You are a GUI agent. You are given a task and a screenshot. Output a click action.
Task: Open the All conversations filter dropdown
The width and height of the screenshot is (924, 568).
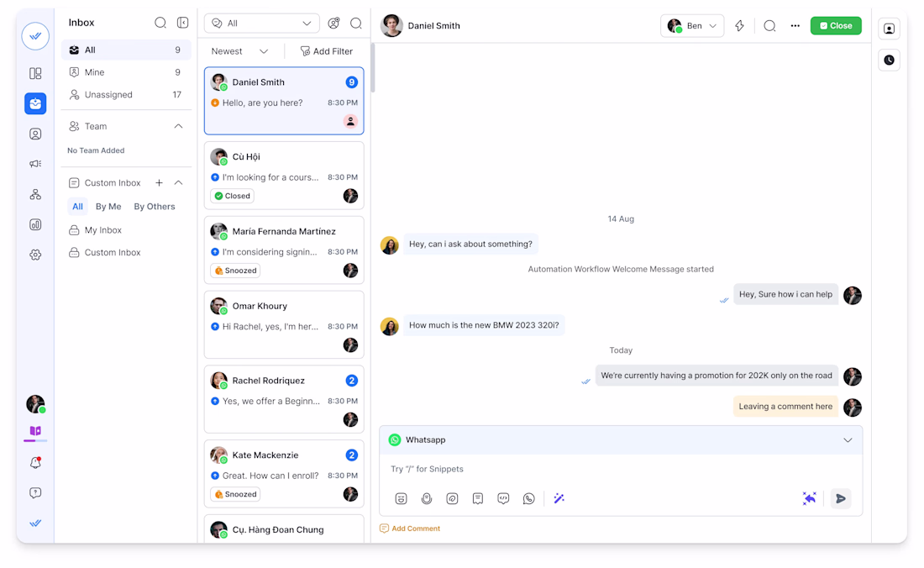(x=261, y=24)
